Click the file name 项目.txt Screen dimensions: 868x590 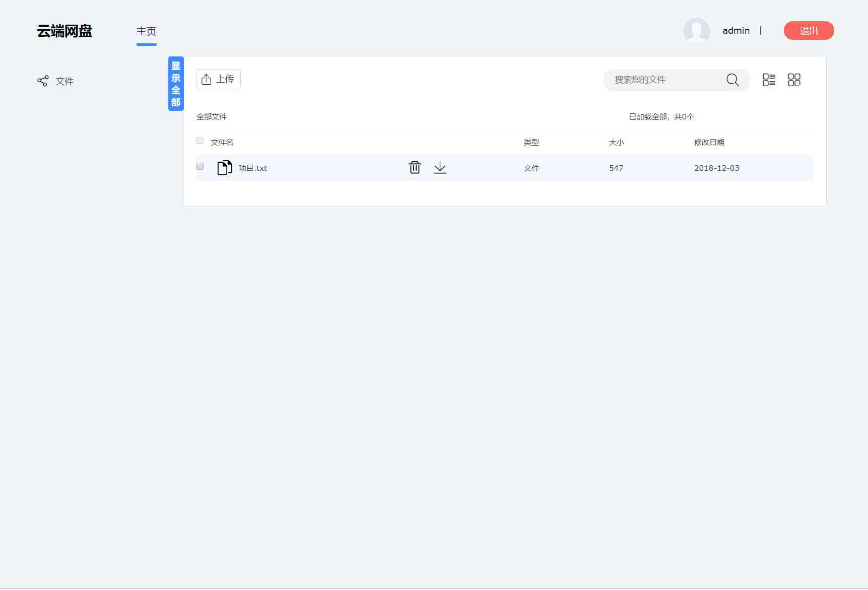253,168
